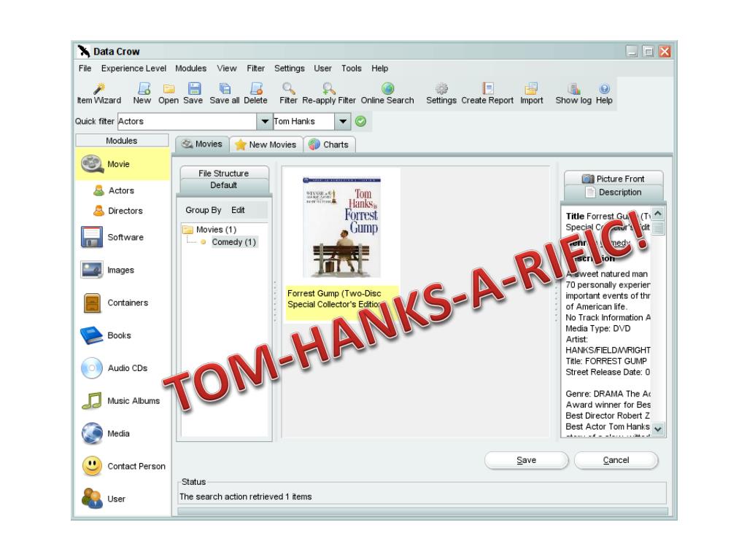Screen dimensions: 747x560
Task: Click the Modules header button
Action: coord(122,141)
